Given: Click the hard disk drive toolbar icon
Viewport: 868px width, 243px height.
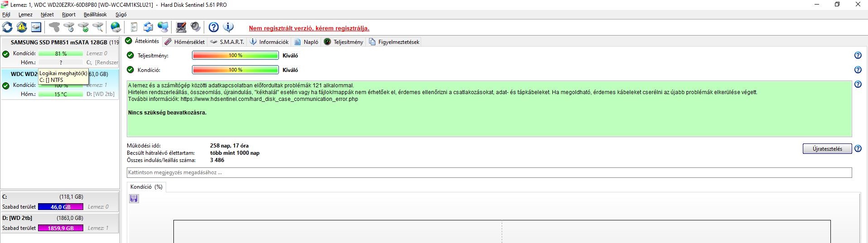Looking at the screenshot, I should pyautogui.click(x=36, y=27).
